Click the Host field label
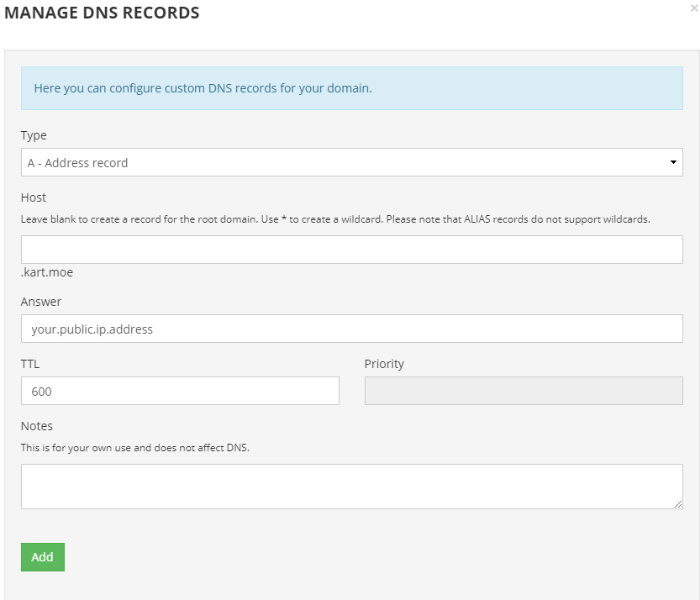The height and width of the screenshot is (600, 700). (x=34, y=197)
